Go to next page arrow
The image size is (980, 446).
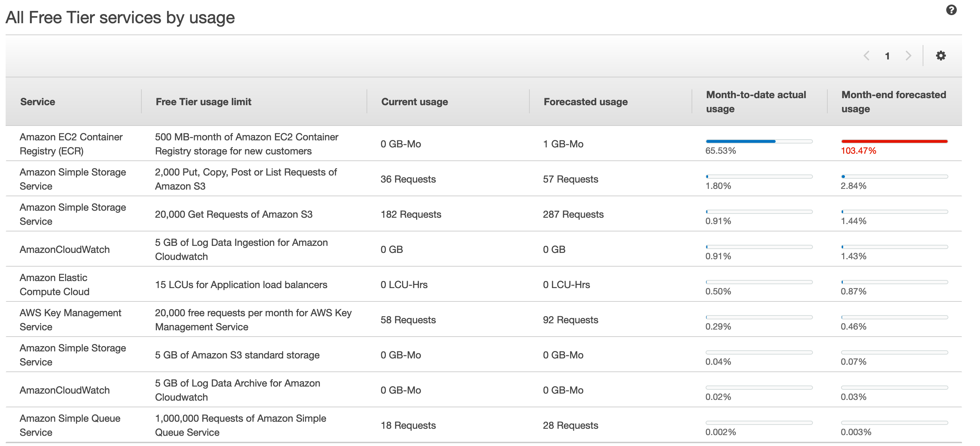[x=909, y=56]
